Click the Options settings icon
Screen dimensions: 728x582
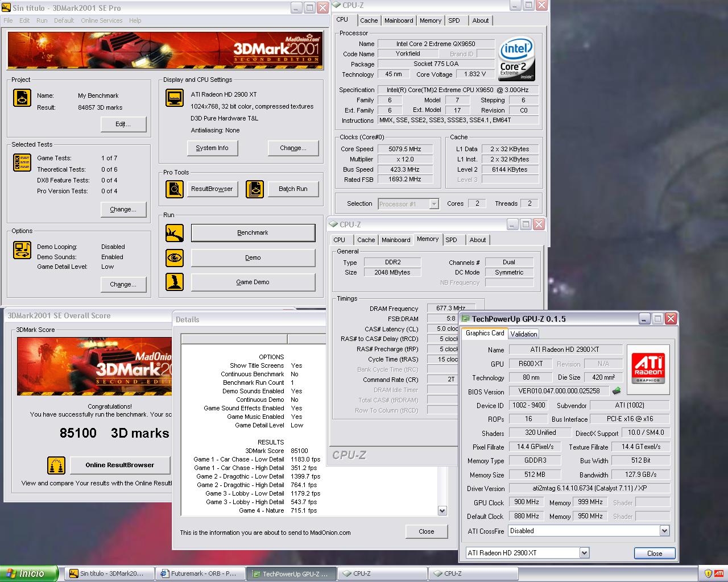pos(22,250)
